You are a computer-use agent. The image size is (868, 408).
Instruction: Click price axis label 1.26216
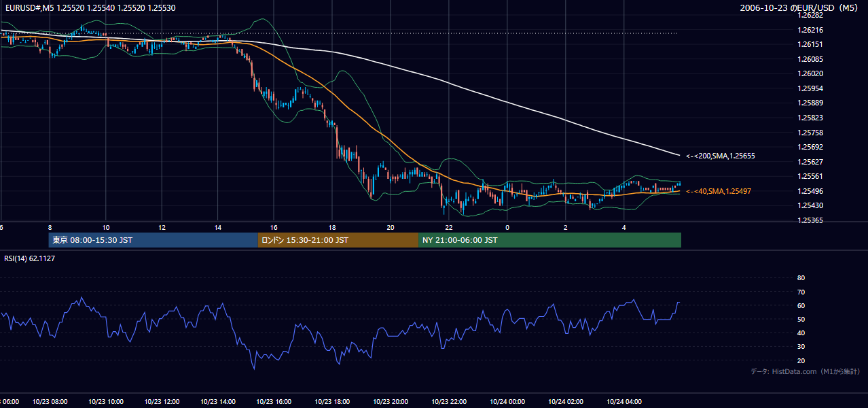(x=810, y=30)
